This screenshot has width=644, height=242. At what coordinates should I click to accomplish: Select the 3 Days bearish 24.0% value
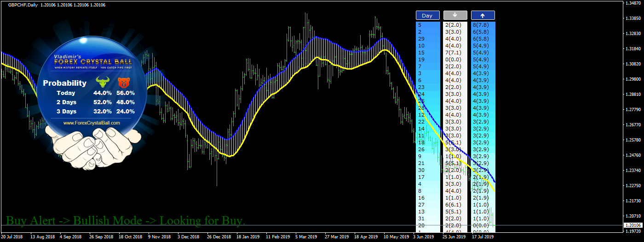(x=125, y=111)
